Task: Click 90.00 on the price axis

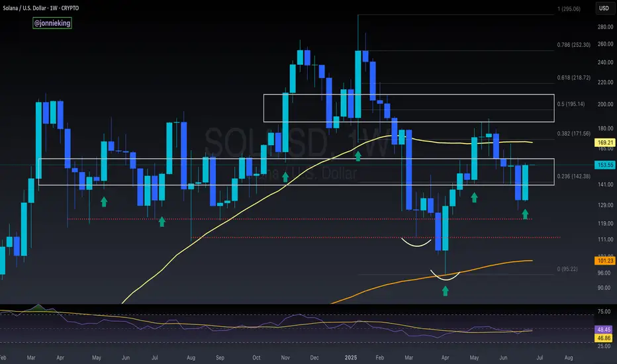Action: (604, 288)
